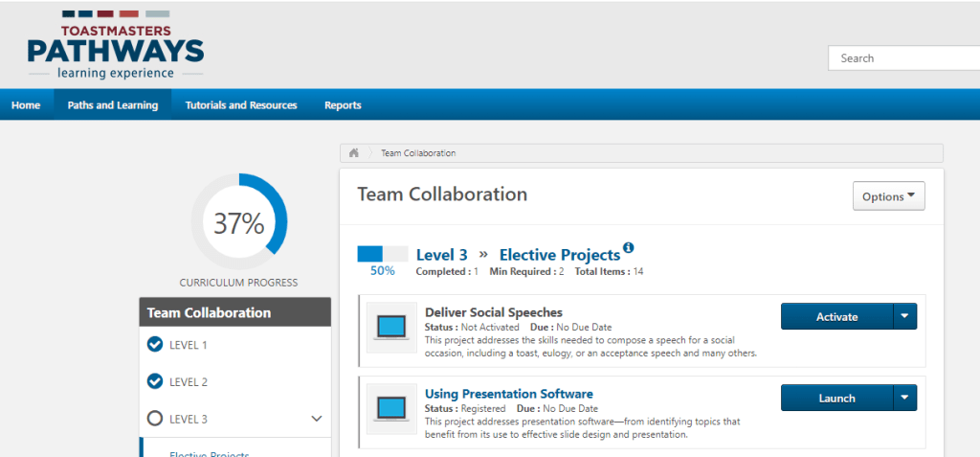Open the Options dropdown menu
This screenshot has height=457, width=980.
click(x=888, y=196)
